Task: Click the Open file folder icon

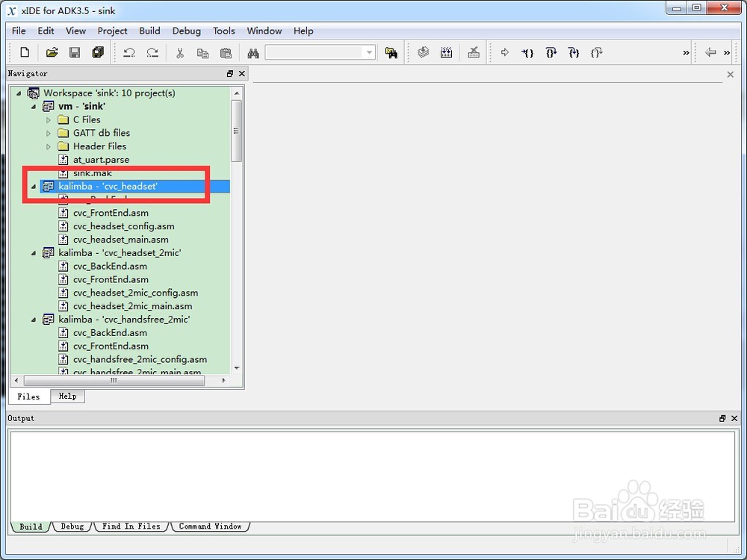Action: [52, 52]
